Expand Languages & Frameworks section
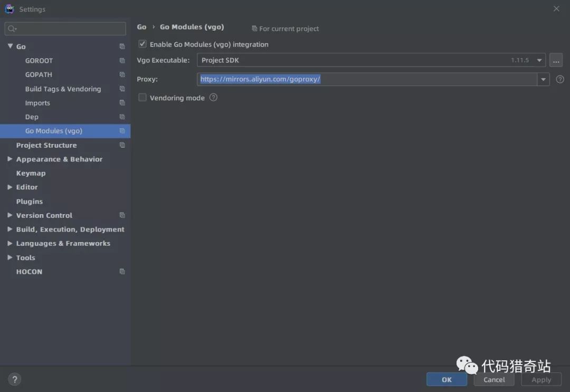The image size is (570, 392). (x=10, y=243)
